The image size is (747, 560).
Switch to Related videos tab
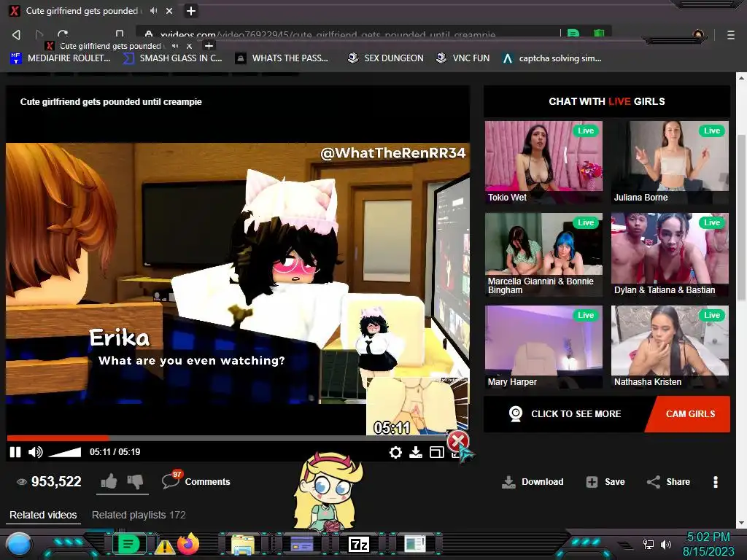coord(43,515)
